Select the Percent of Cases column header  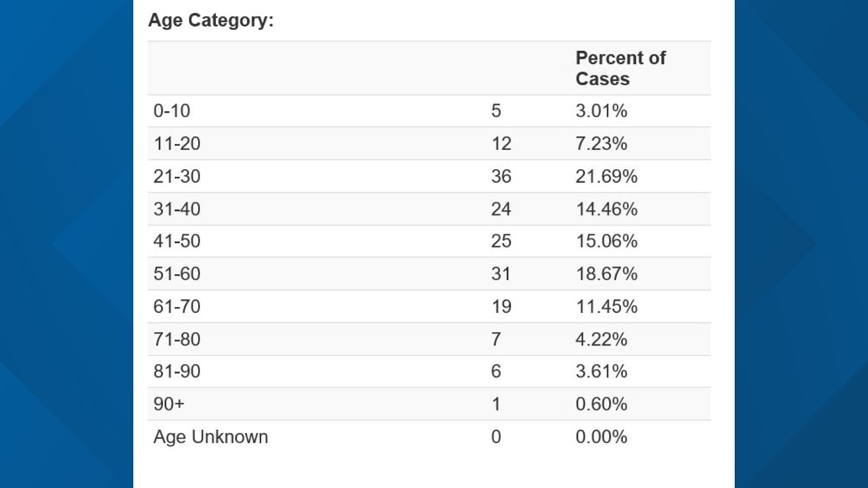pos(621,68)
